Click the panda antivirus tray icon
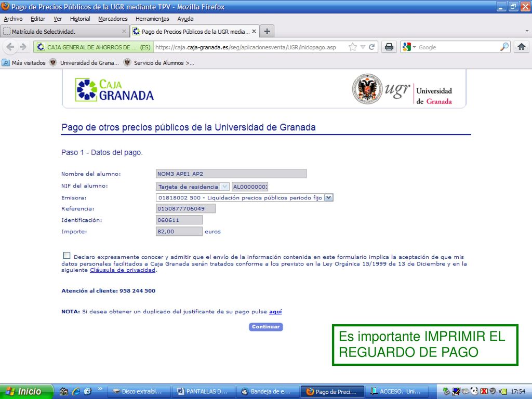Viewport: 532px width, 399px height. click(x=475, y=391)
